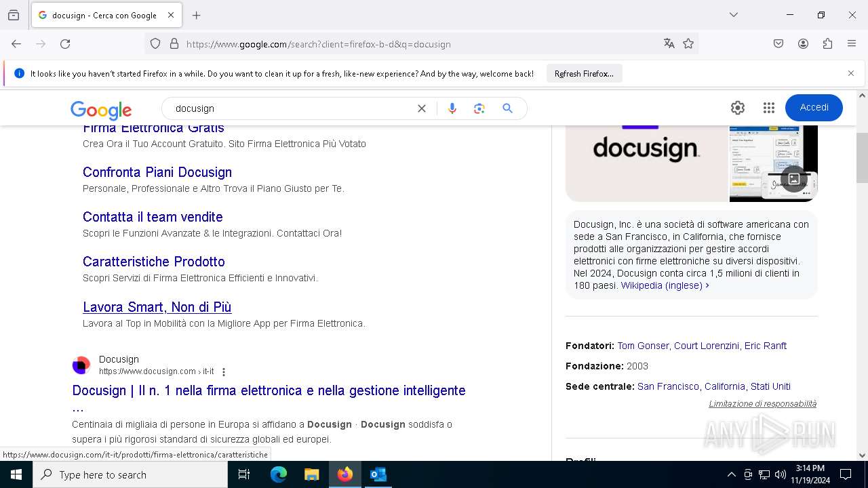Dismiss the Firefox notification bar

click(x=851, y=73)
